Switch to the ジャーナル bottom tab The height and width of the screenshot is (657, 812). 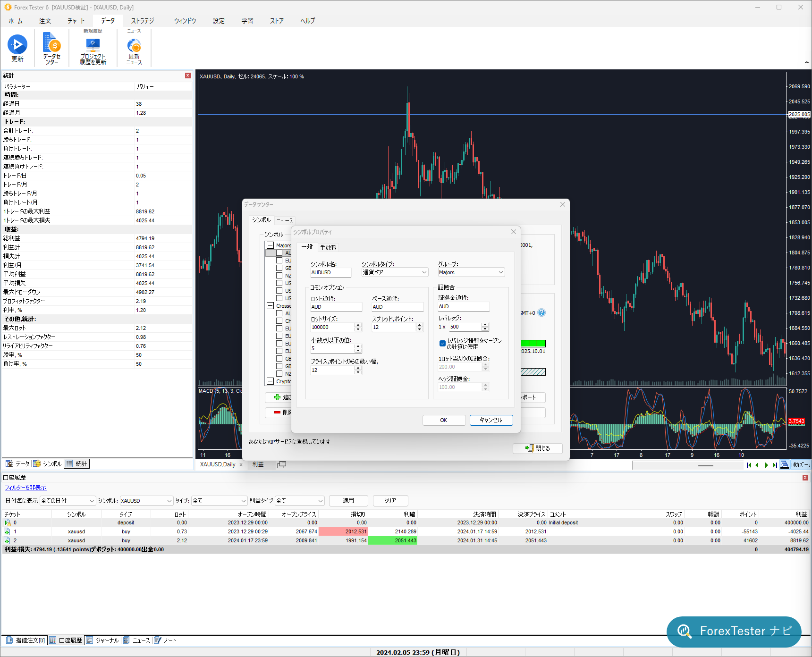click(x=103, y=640)
